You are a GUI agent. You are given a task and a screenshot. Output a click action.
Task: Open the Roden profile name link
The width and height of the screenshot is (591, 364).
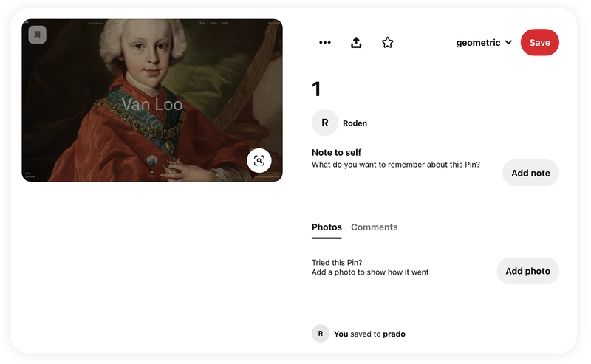[x=355, y=123]
